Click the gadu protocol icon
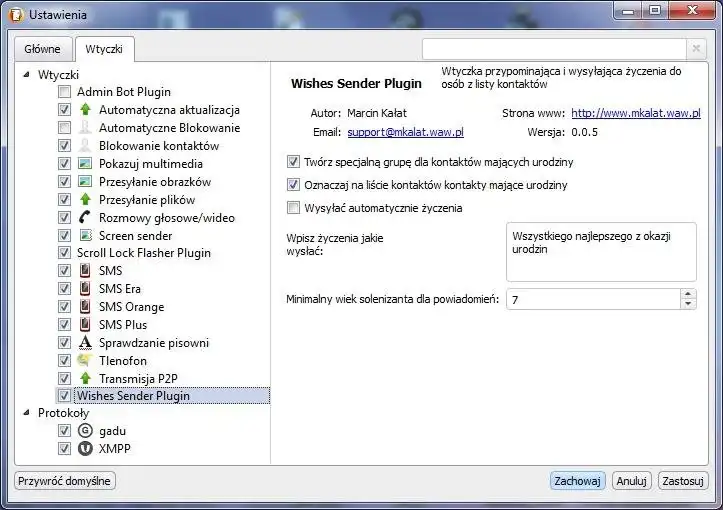723x510 pixels. [85, 431]
